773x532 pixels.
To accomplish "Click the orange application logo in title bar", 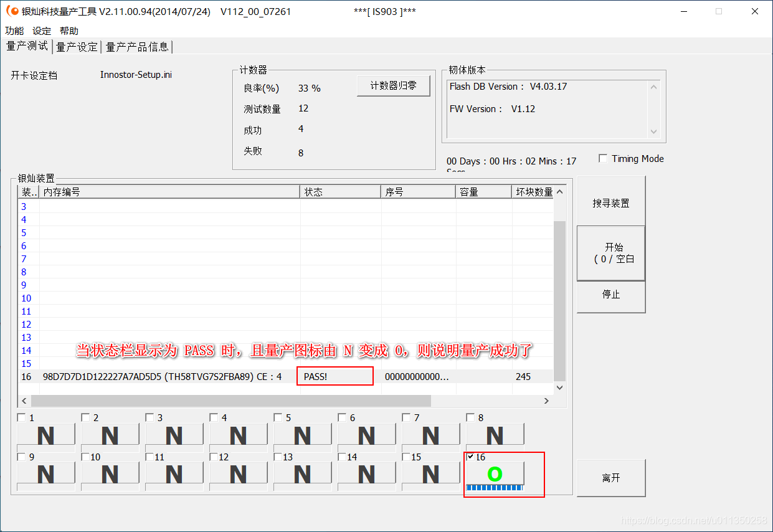I will pyautogui.click(x=12, y=11).
